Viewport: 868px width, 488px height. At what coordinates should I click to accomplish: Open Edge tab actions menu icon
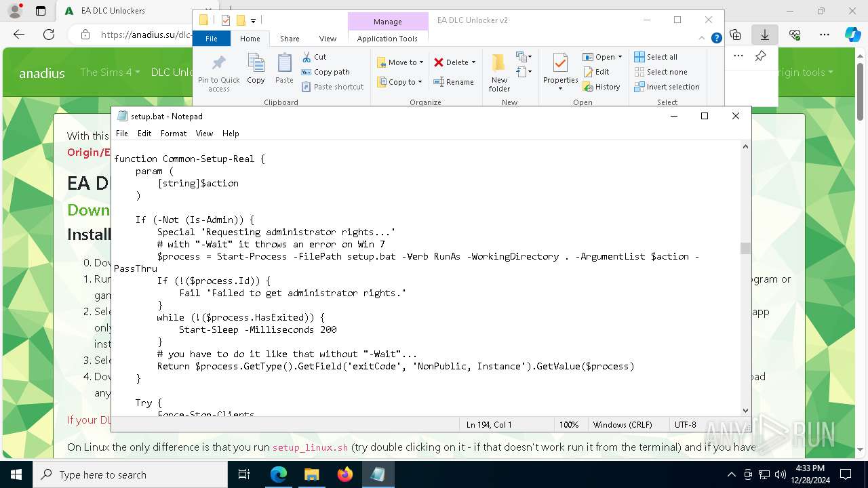[41, 11]
